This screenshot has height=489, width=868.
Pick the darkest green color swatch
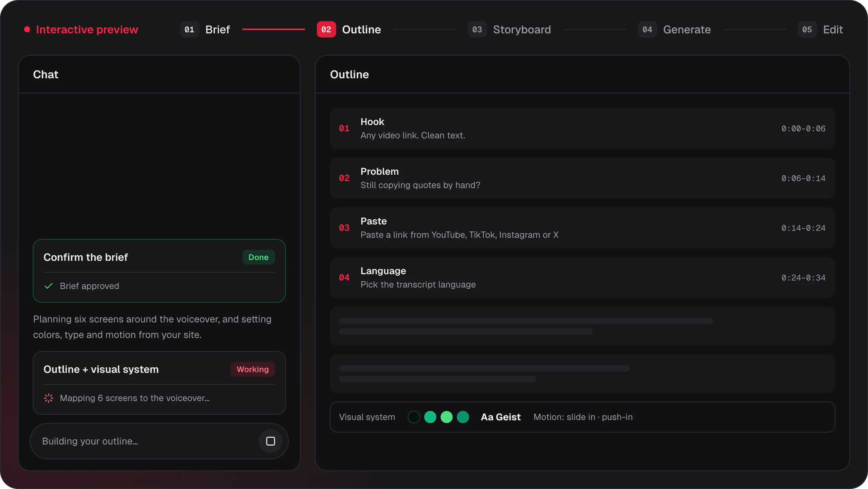(x=414, y=417)
